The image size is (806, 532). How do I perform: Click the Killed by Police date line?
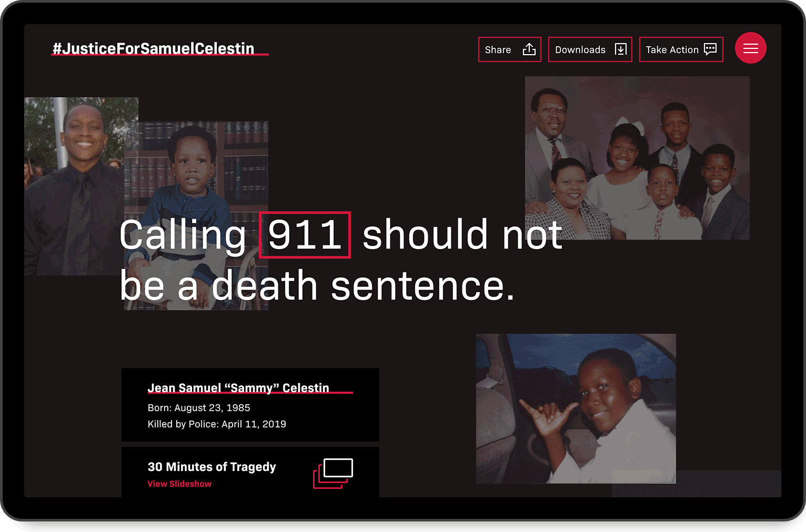(x=217, y=424)
